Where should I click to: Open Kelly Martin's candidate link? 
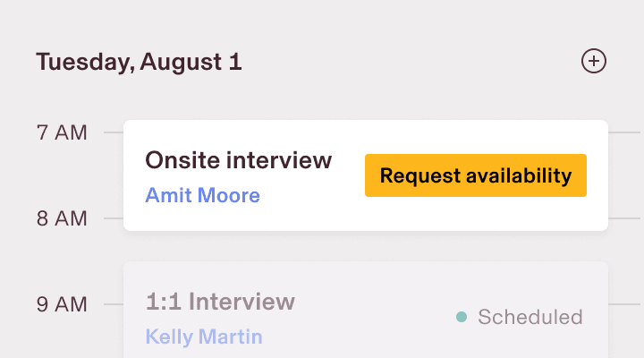204,337
